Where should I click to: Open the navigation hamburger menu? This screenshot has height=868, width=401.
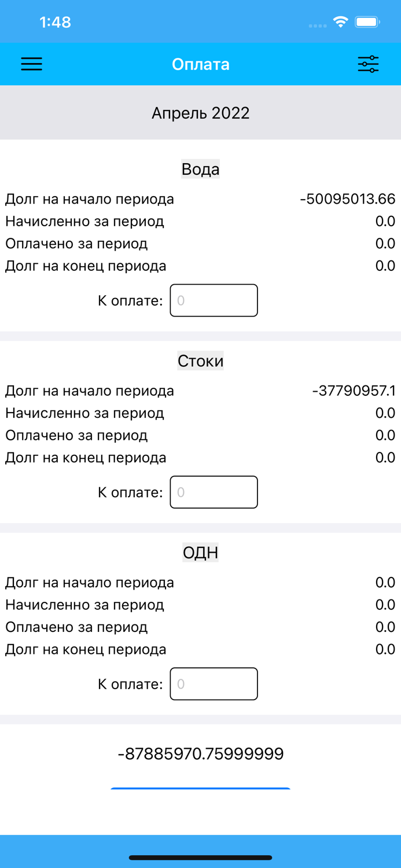[x=32, y=64]
